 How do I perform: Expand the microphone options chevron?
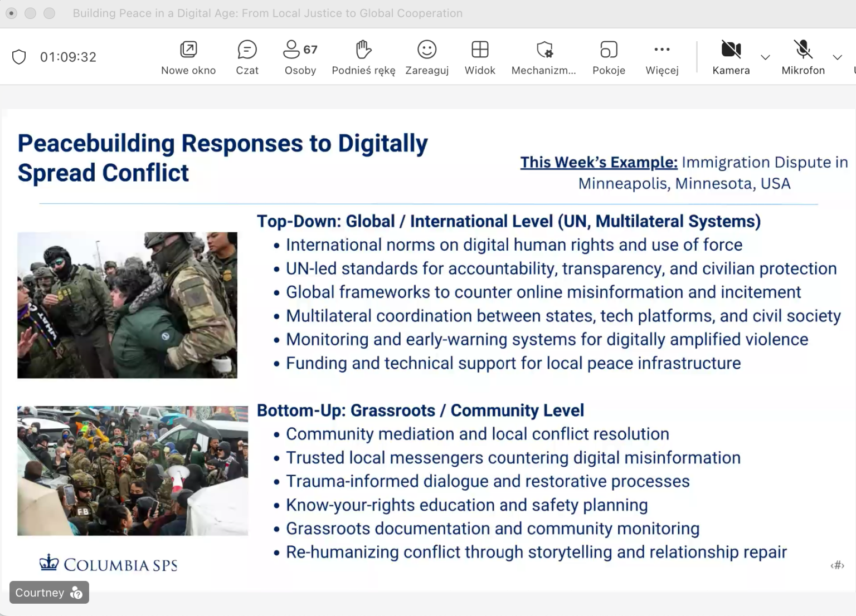pos(837,57)
